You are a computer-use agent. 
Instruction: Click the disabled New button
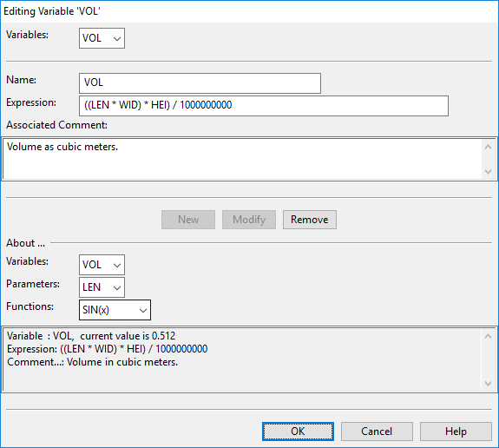pyautogui.click(x=188, y=220)
